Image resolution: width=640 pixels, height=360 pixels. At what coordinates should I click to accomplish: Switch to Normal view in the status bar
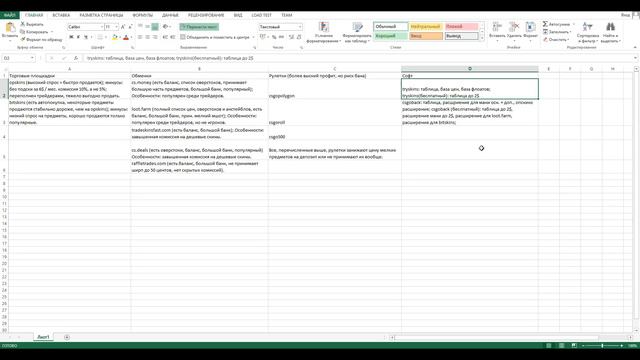point(549,346)
